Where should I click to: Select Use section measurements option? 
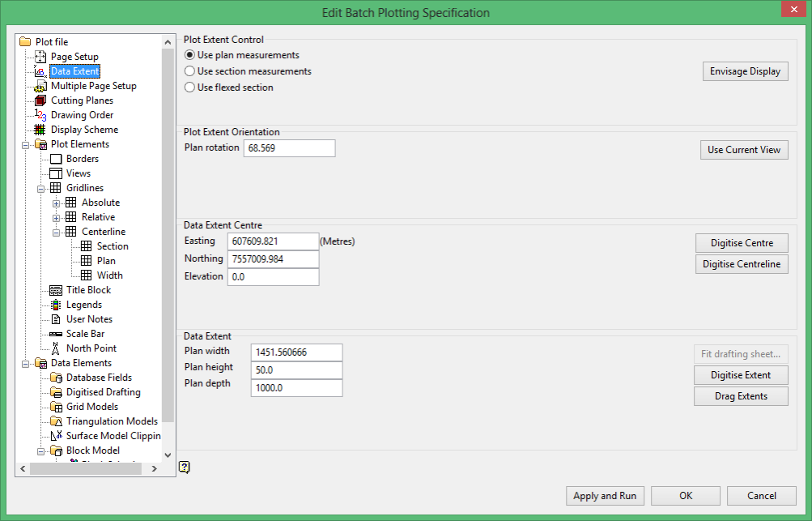coord(190,71)
